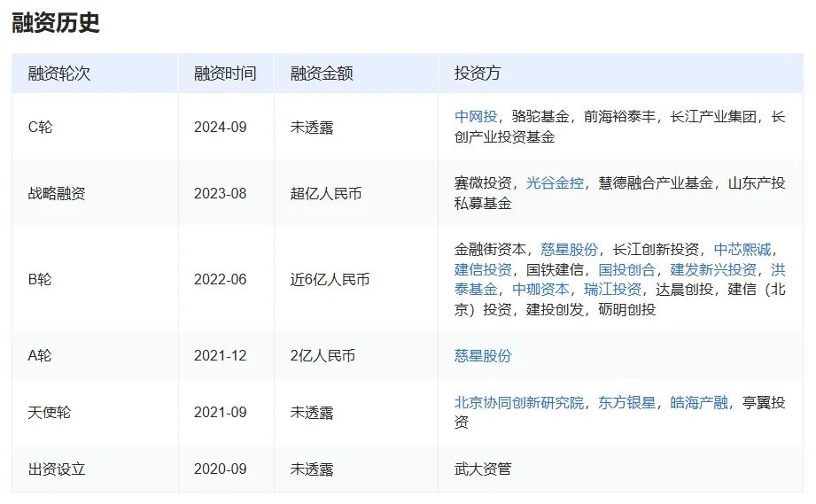816x504 pixels.
Task: Click the 骆驼基金 investor text
Action: pos(540,117)
